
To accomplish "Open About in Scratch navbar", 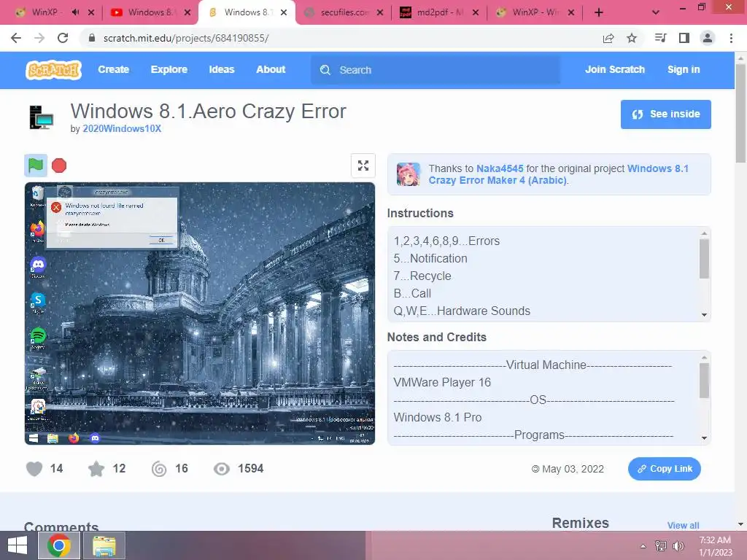I will pos(271,69).
